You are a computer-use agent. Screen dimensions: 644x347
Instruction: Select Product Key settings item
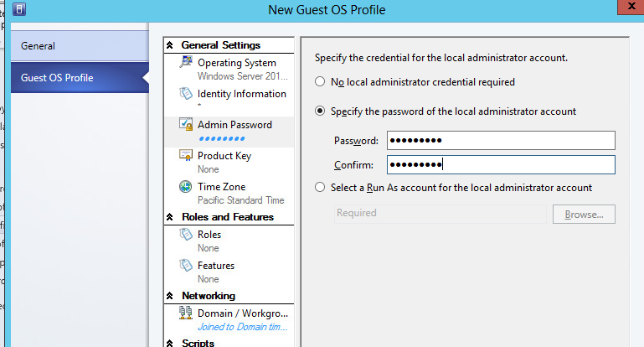[x=229, y=163]
